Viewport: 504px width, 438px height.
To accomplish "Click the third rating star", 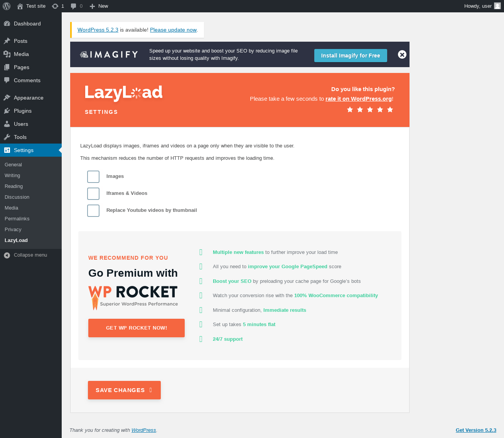I will coord(370,110).
